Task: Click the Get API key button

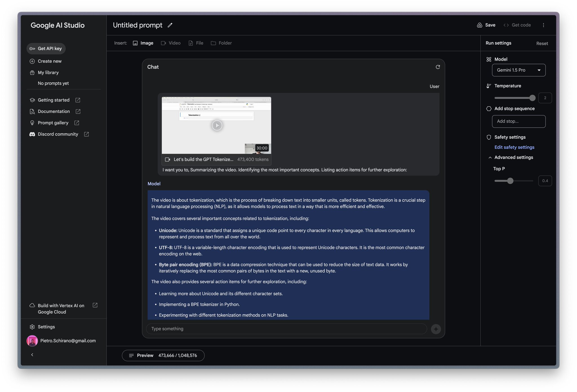Action: pos(46,48)
